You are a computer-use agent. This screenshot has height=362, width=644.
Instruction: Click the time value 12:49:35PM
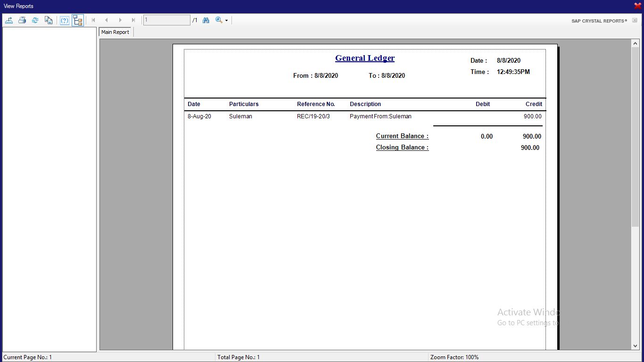pyautogui.click(x=513, y=72)
